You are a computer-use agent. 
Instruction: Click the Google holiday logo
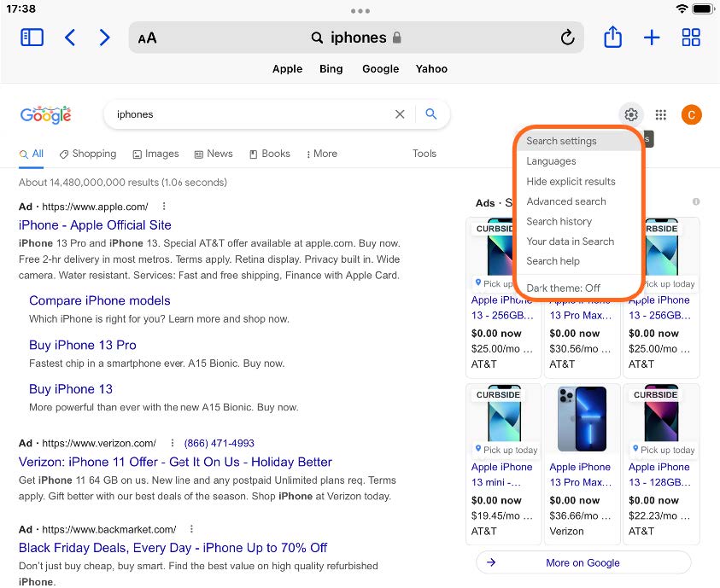[45, 114]
